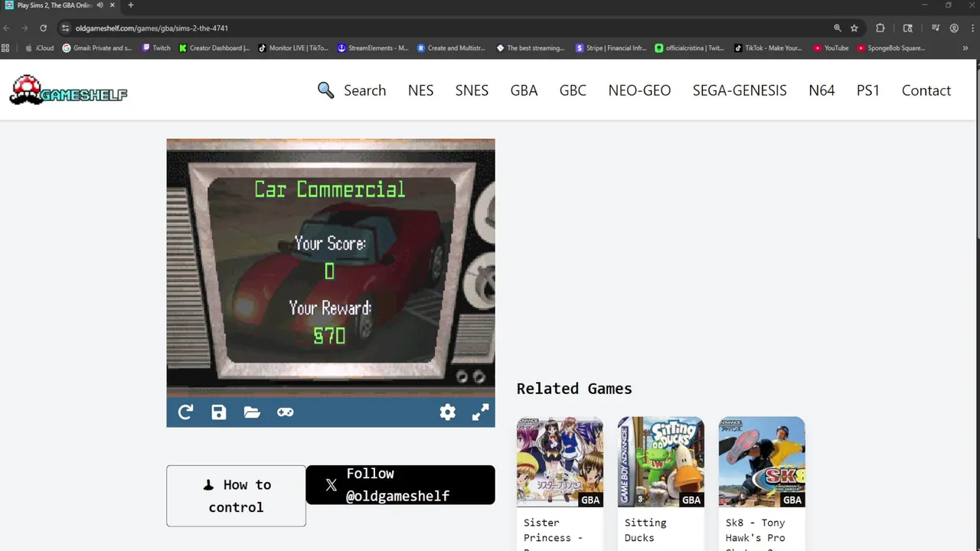Mute the tab via speaker icon
This screenshot has width=980, height=551.
point(100,5)
